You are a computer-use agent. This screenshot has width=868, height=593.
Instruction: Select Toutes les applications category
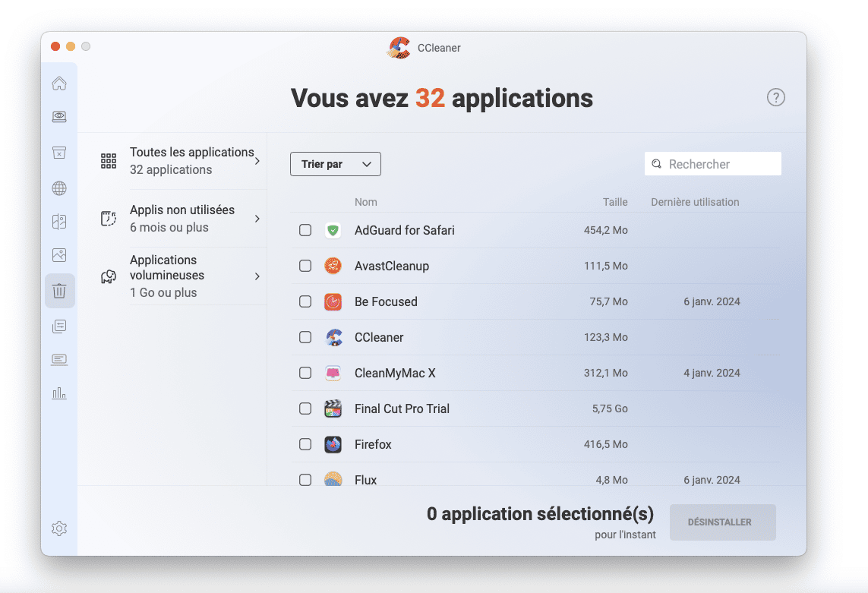pyautogui.click(x=181, y=161)
